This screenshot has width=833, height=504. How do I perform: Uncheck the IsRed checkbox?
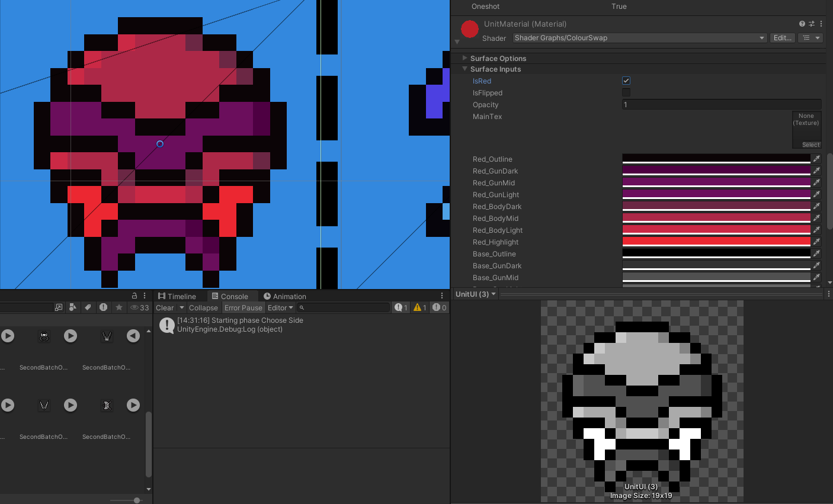pyautogui.click(x=626, y=81)
